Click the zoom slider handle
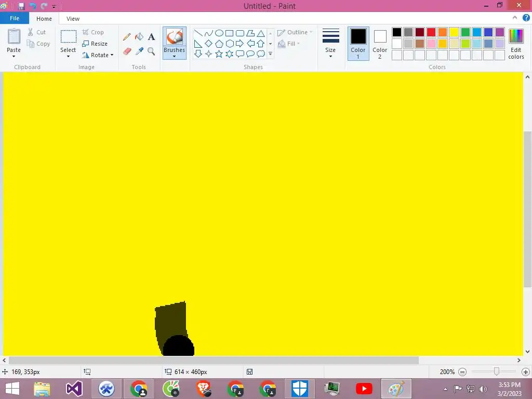532x399 pixels. (x=497, y=371)
